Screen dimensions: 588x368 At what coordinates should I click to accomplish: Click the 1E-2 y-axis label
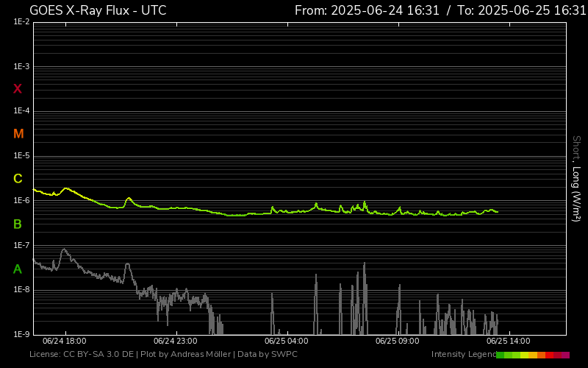[21, 22]
